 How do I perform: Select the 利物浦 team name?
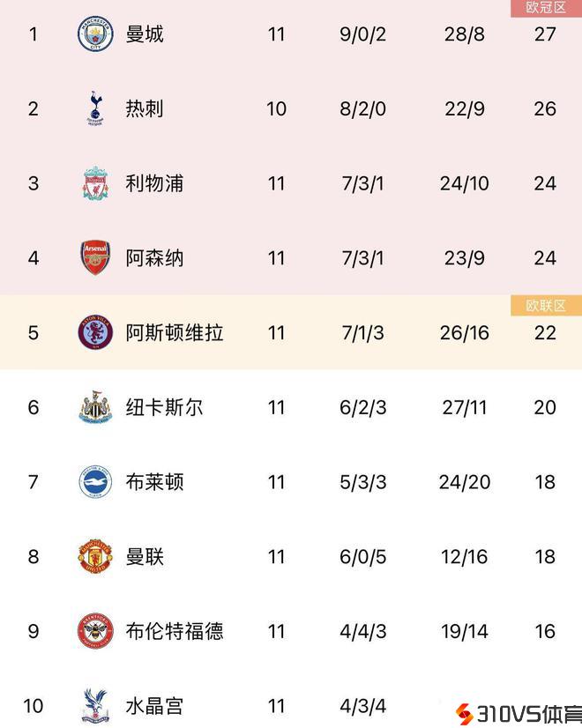(x=154, y=183)
